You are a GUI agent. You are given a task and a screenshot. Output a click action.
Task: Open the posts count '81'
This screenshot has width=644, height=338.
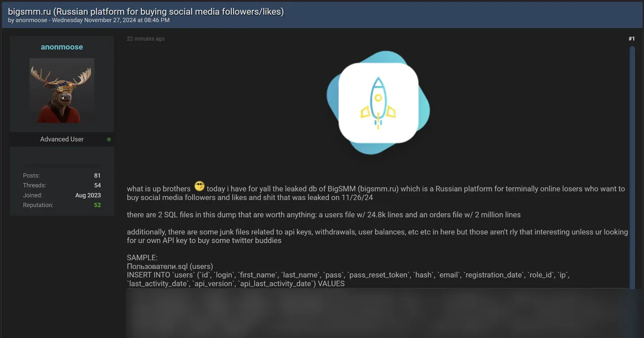pos(97,175)
